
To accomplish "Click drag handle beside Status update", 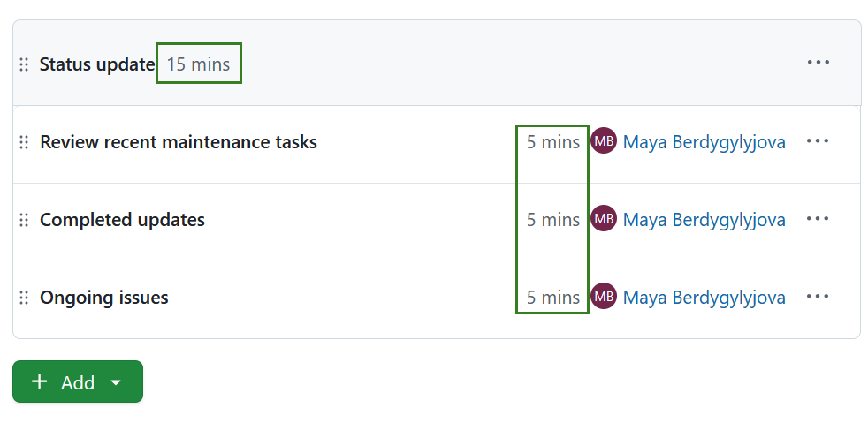I will click(24, 64).
